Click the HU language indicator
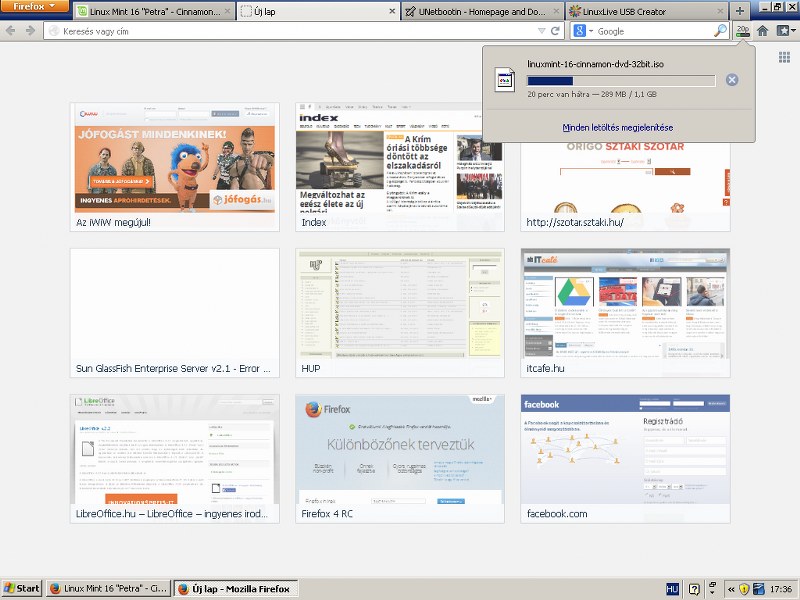800x600 pixels. point(672,589)
